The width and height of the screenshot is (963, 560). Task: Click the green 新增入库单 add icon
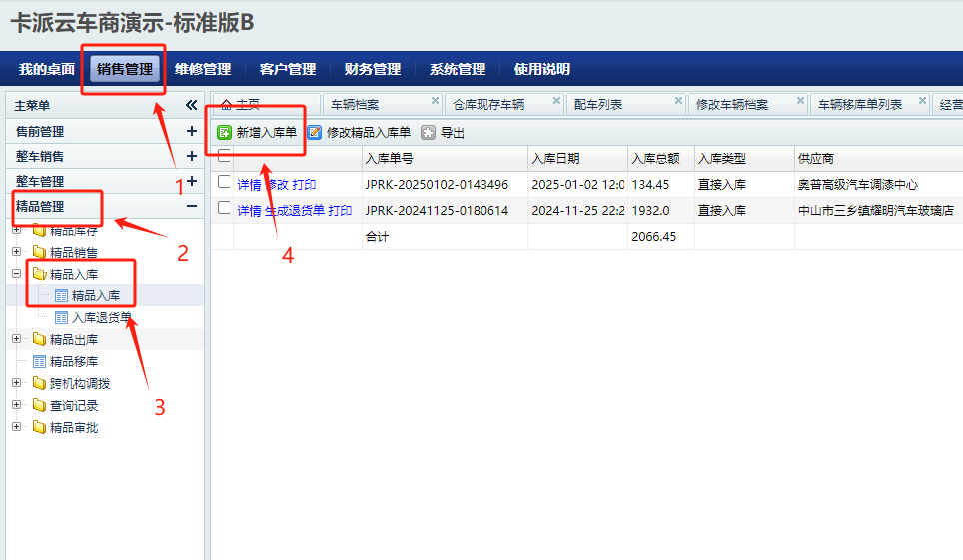(x=225, y=132)
